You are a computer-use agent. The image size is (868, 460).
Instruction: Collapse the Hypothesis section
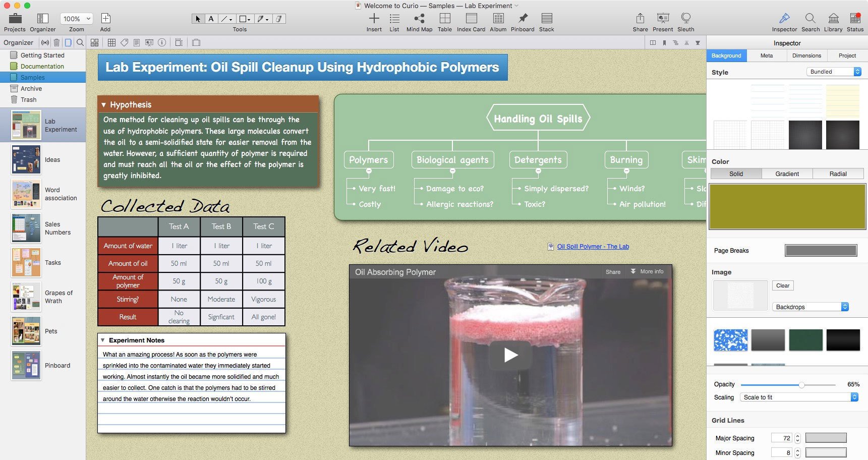click(103, 105)
